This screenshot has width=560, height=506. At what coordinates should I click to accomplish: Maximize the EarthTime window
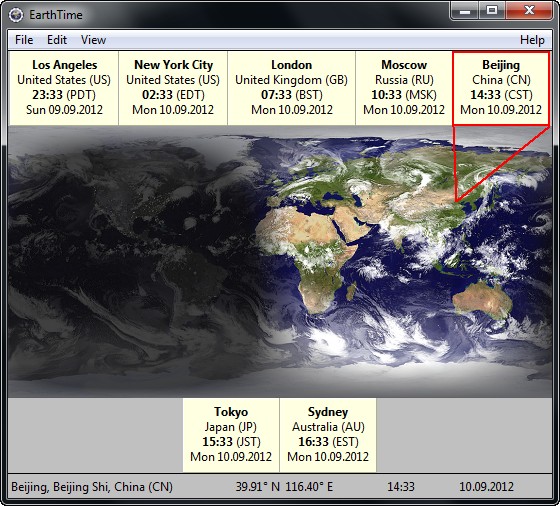(492, 11)
